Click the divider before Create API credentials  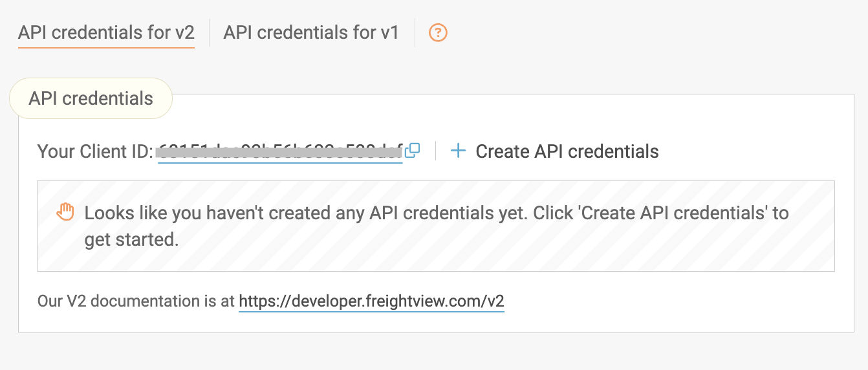tap(435, 151)
